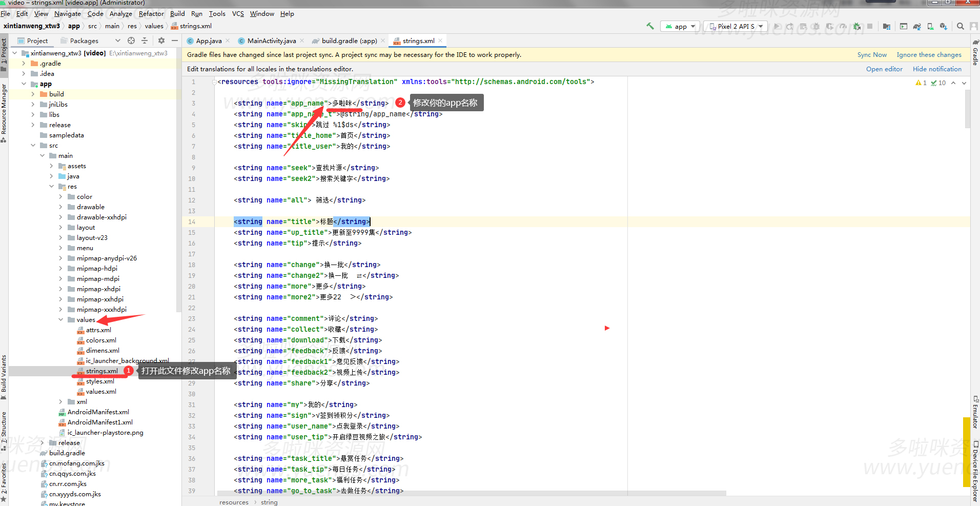The image size is (980, 506).
Task: Switch to the MainActivity.java tab
Action: tap(271, 41)
